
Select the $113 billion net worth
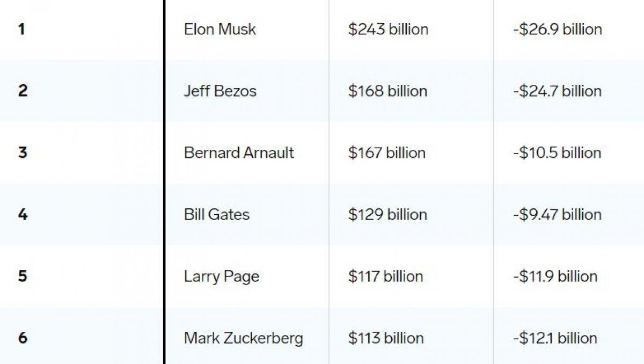pos(385,338)
